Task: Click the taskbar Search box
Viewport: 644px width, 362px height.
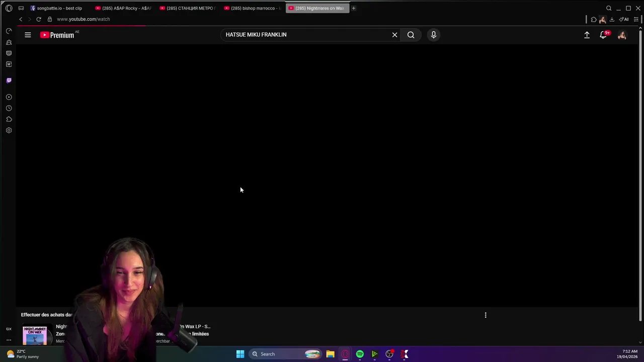Action: point(285,354)
